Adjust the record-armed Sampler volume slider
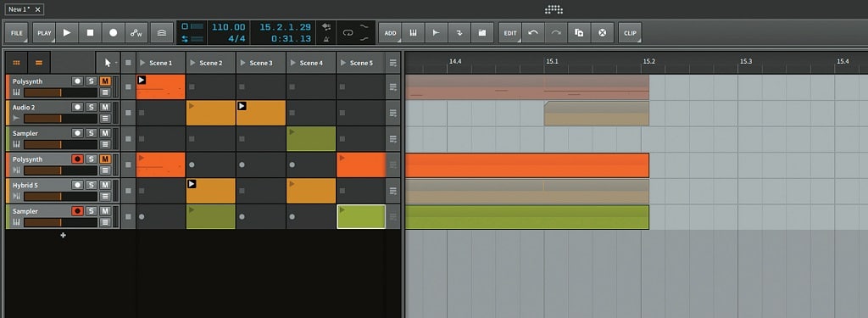Screen dimensions: 868x318 coord(60,222)
